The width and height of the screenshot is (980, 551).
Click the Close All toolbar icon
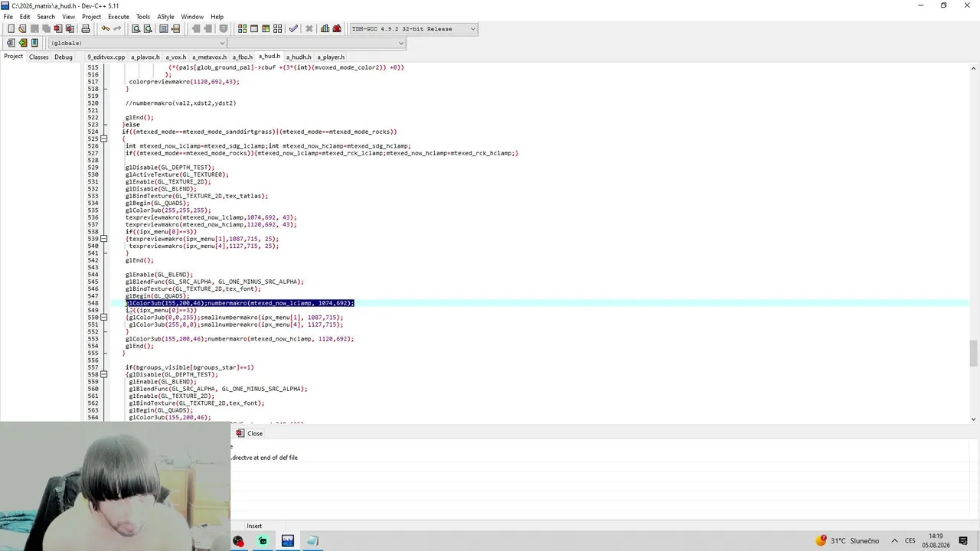coord(69,29)
